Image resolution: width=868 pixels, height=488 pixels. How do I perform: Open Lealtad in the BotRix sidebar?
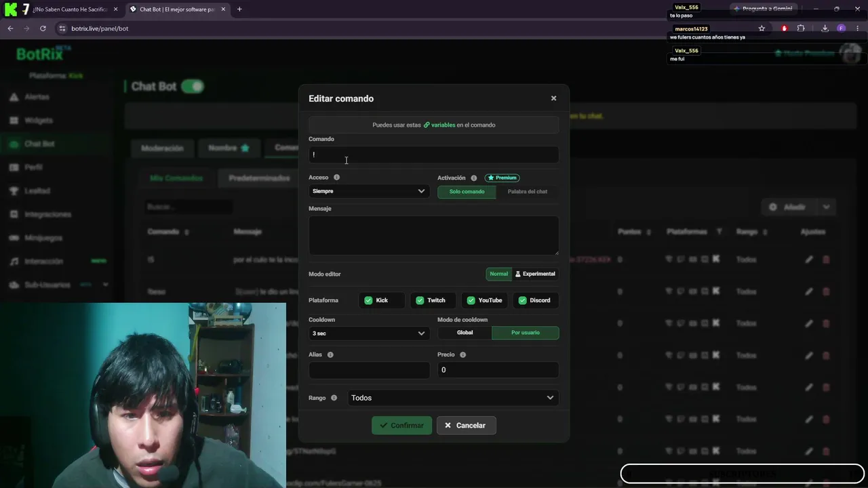click(x=37, y=191)
